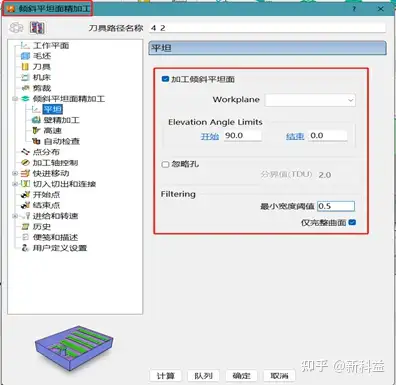Expand the 快进移动 tree node
Viewport: 396px width, 385px height.
click(15, 173)
